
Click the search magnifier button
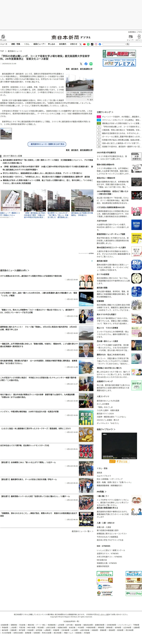click(128, 44)
